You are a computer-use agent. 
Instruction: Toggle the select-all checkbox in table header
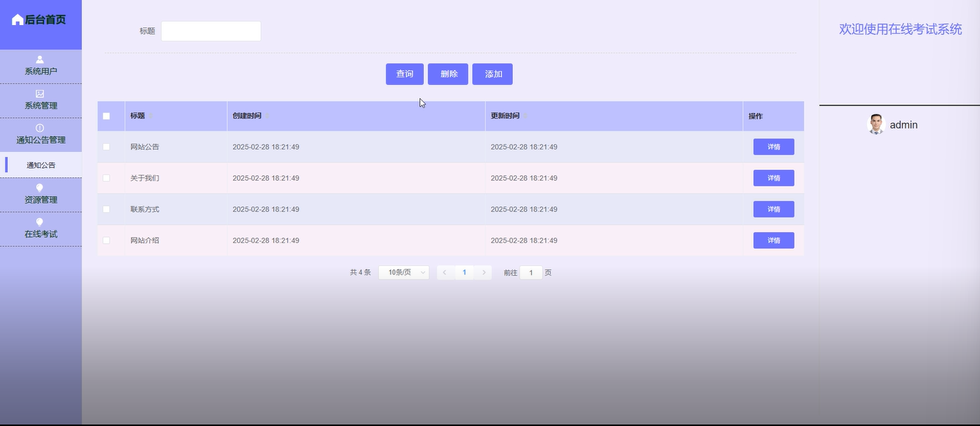(x=106, y=116)
